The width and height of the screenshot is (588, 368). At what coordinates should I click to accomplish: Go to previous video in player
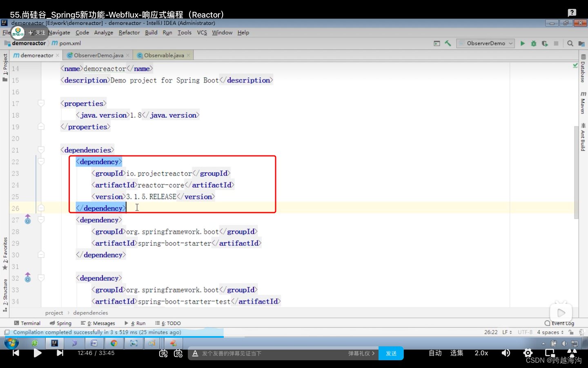pyautogui.click(x=16, y=353)
